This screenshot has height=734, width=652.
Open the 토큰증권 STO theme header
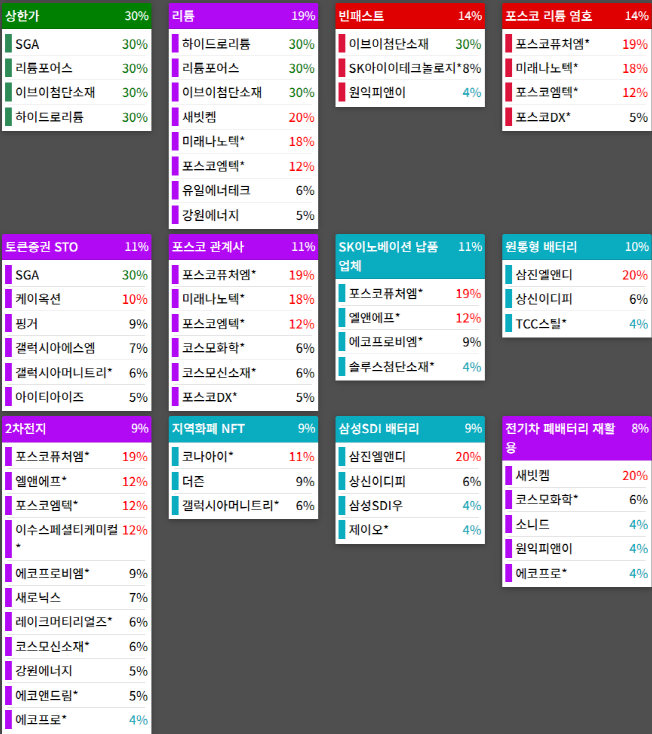click(77, 247)
